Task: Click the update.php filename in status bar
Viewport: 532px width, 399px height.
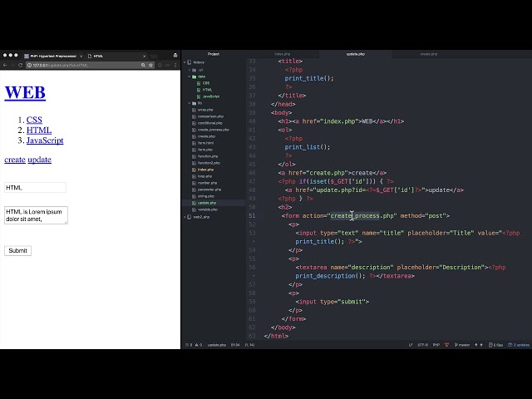Action: click(217, 345)
